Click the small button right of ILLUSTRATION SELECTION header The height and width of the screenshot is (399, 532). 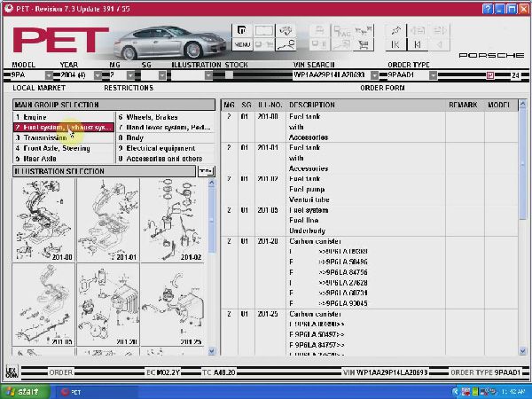[206, 171]
